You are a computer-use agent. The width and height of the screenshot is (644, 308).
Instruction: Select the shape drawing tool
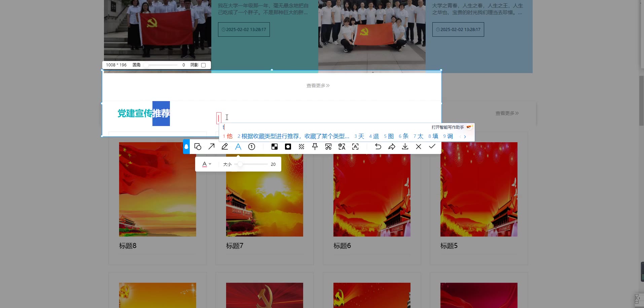point(198,147)
